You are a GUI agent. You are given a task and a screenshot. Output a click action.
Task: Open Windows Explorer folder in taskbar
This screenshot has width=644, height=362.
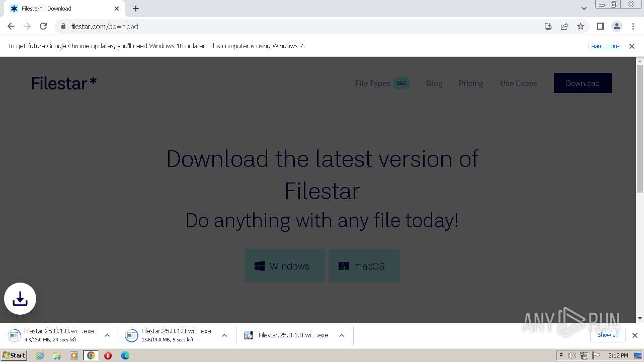57,355
